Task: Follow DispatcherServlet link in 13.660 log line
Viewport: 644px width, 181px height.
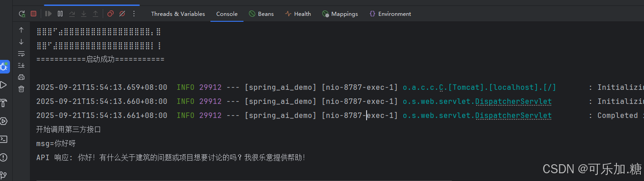Action: click(513, 102)
